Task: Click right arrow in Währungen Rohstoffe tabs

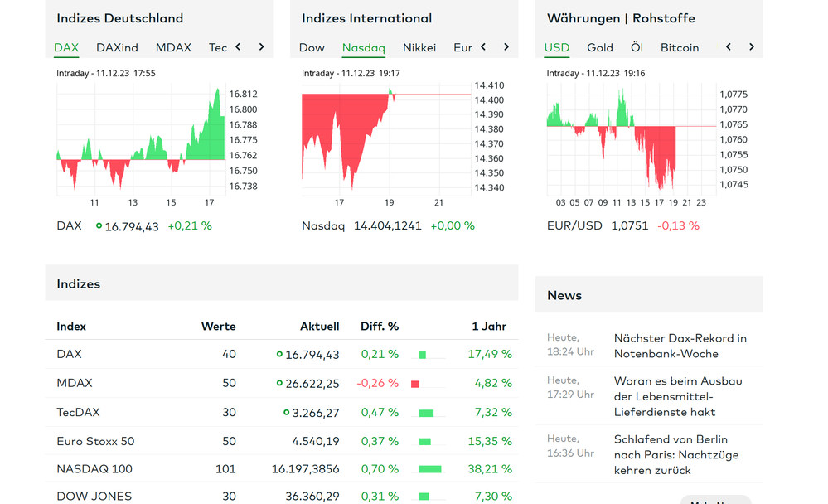Action: coord(752,47)
